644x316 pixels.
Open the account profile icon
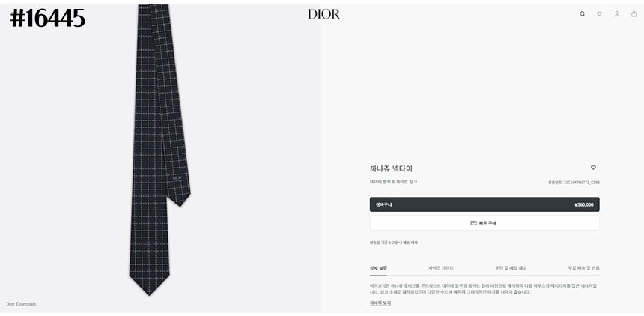(616, 14)
